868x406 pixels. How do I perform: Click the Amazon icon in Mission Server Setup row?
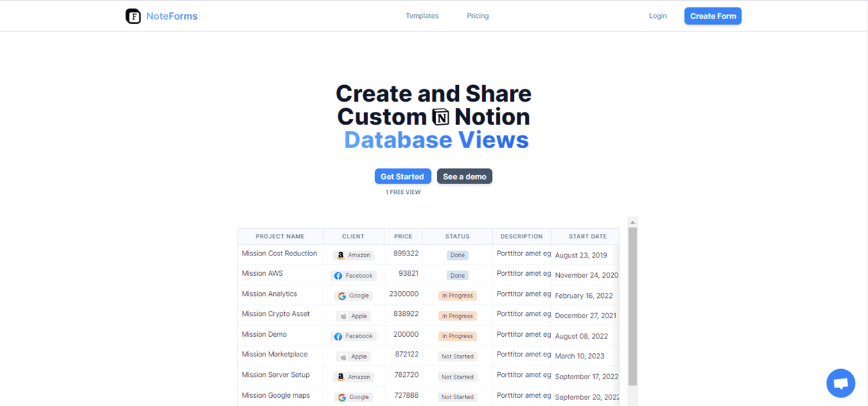(341, 377)
